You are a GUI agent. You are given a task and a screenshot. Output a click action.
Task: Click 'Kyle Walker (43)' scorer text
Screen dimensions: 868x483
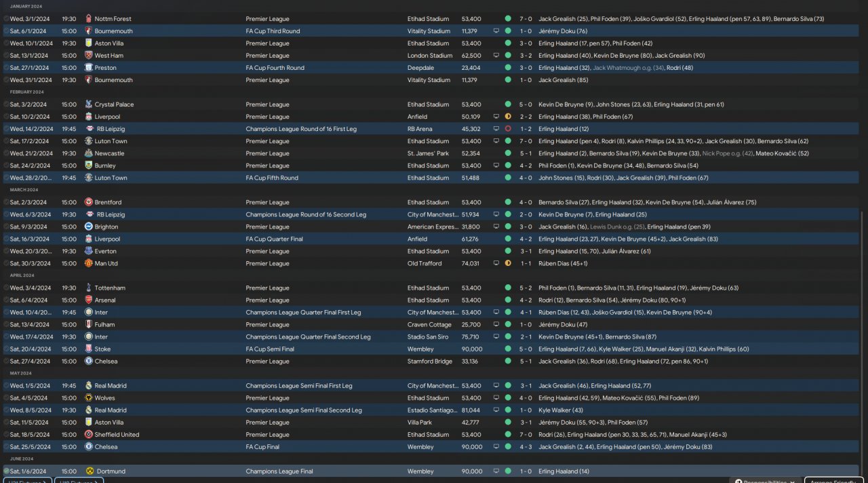[x=561, y=410]
